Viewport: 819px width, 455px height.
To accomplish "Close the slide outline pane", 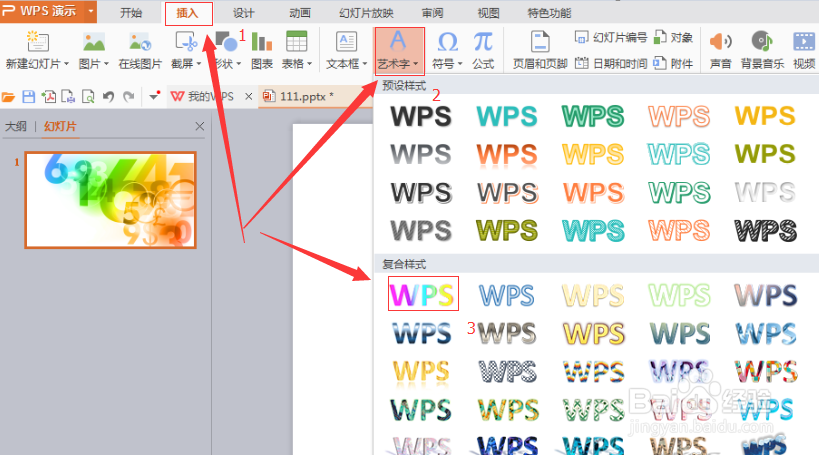I will pos(200,126).
